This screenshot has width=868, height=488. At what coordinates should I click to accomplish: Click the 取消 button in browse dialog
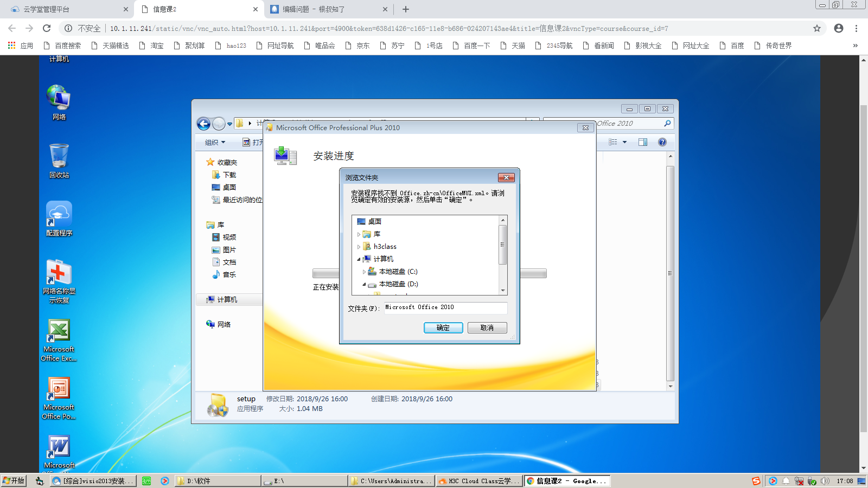click(487, 328)
